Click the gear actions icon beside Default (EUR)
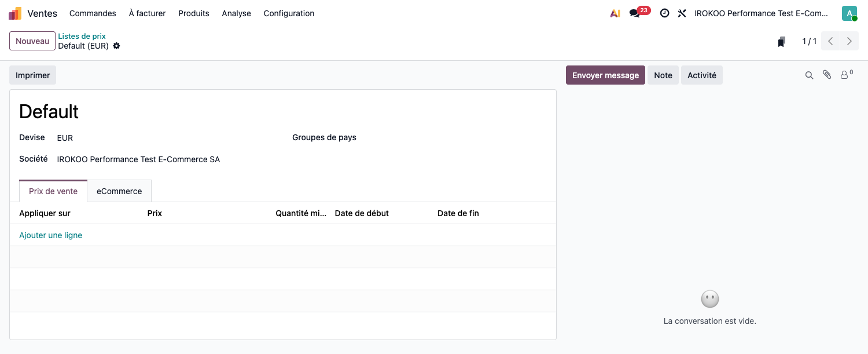This screenshot has height=354, width=868. point(116,46)
